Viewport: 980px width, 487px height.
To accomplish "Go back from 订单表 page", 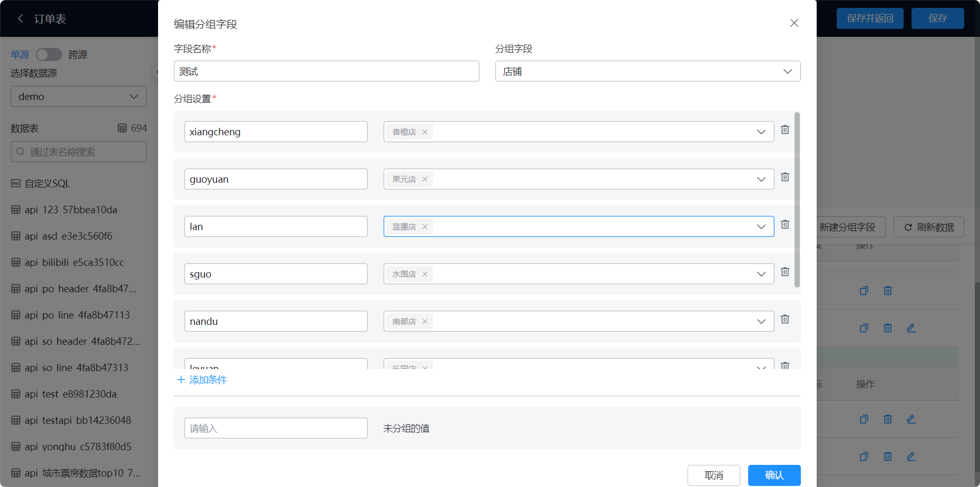I will (x=21, y=18).
